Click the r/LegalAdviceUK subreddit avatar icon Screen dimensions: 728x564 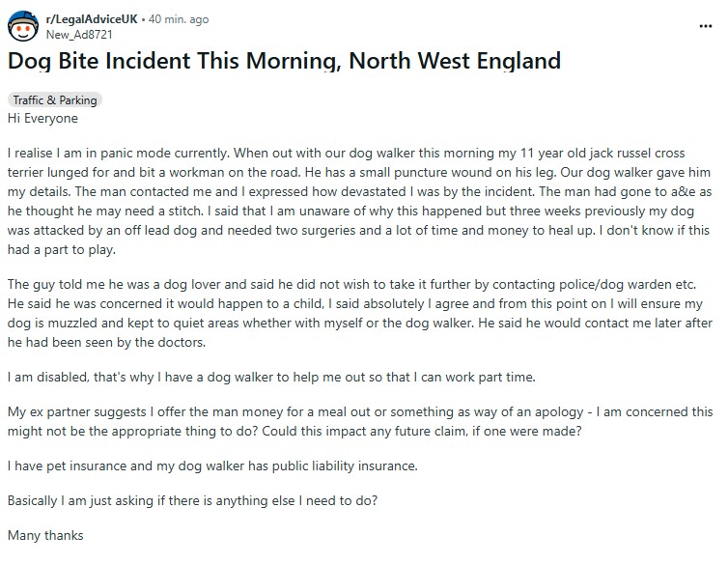pyautogui.click(x=23, y=26)
